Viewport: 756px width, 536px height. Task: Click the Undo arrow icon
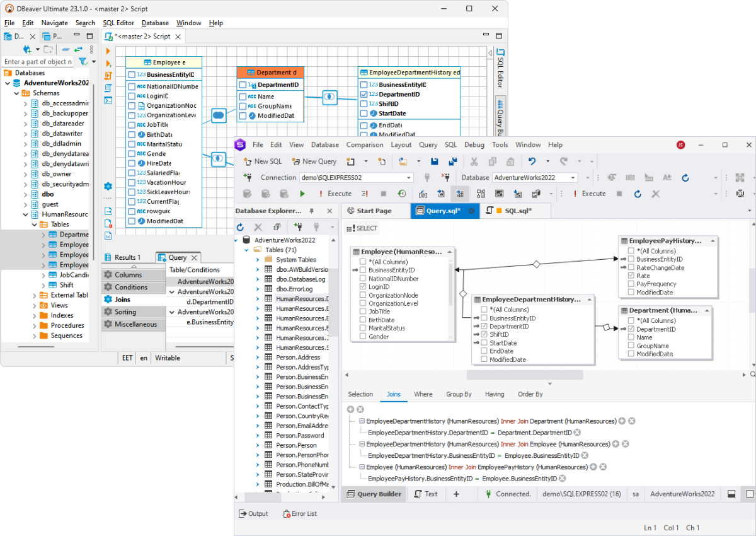click(532, 161)
